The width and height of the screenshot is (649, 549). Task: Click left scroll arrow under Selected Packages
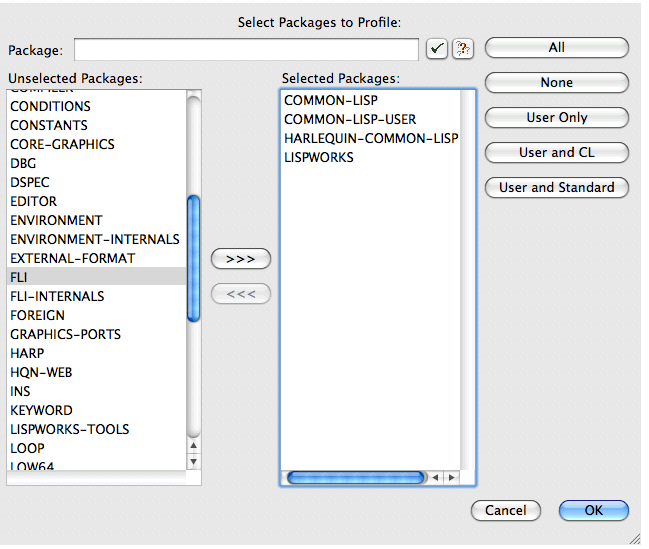[436, 478]
